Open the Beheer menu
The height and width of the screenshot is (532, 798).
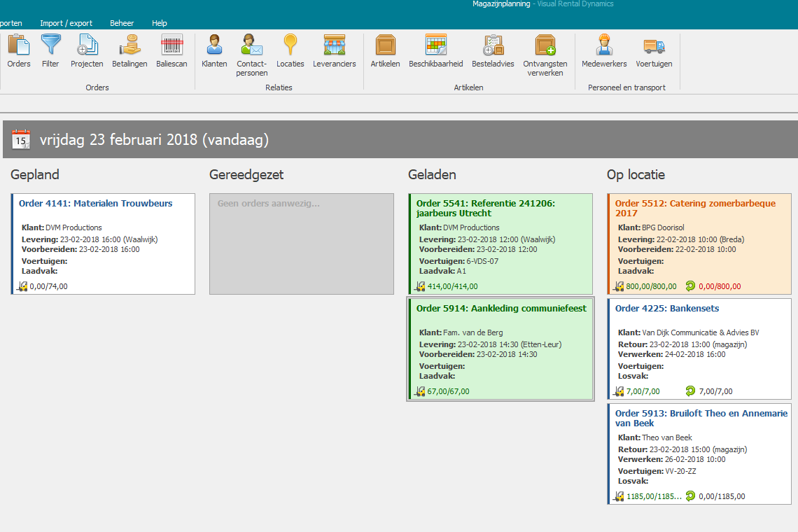point(122,23)
